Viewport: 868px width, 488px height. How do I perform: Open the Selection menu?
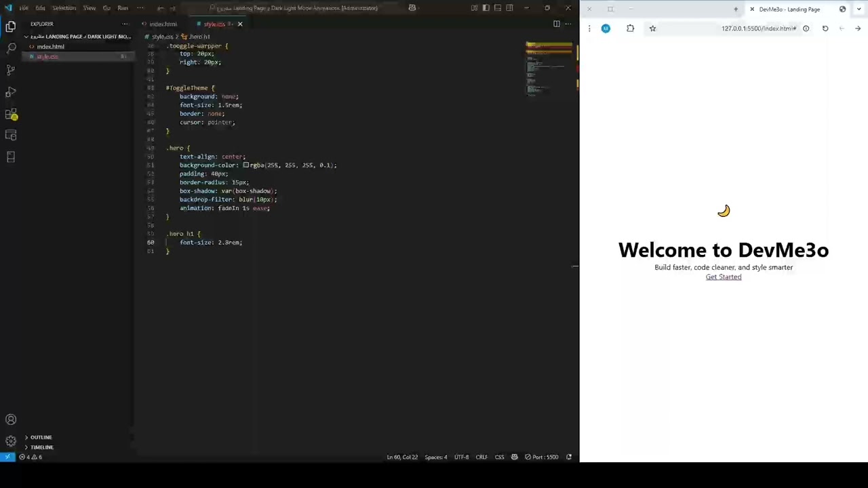pos(64,8)
